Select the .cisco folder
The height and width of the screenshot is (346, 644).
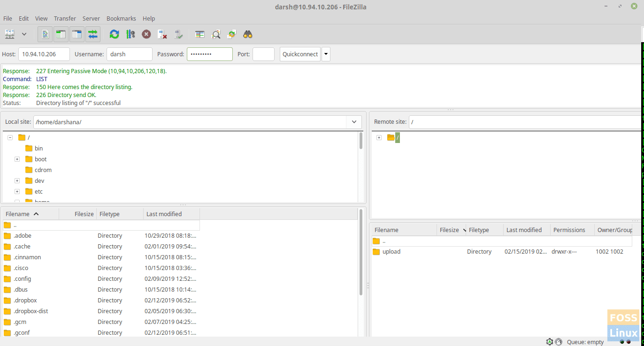101,268
